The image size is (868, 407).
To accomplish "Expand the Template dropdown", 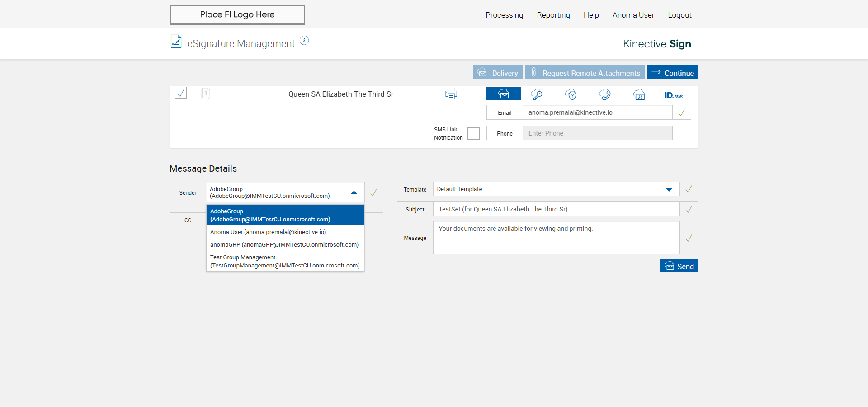I will pos(669,190).
